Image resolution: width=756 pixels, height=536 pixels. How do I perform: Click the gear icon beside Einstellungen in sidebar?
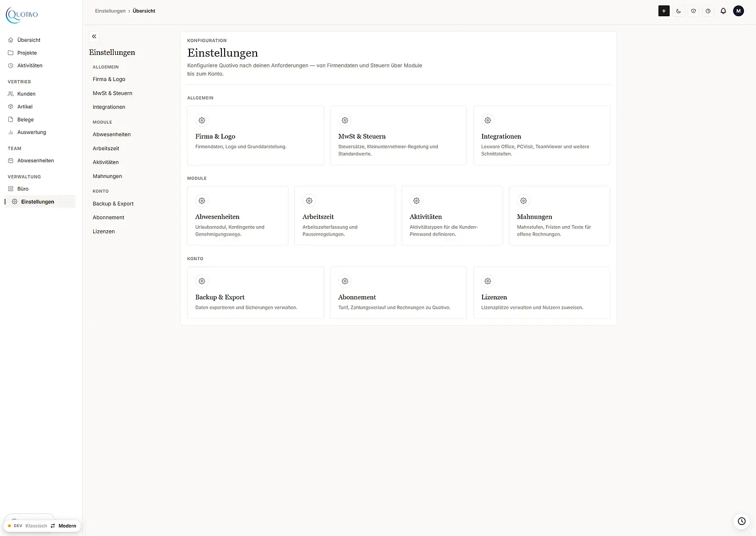(15, 202)
